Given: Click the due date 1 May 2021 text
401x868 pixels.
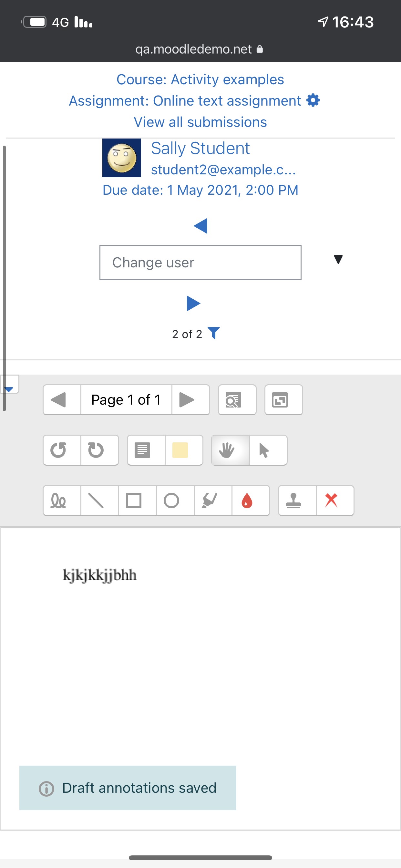Looking at the screenshot, I should click(x=200, y=190).
